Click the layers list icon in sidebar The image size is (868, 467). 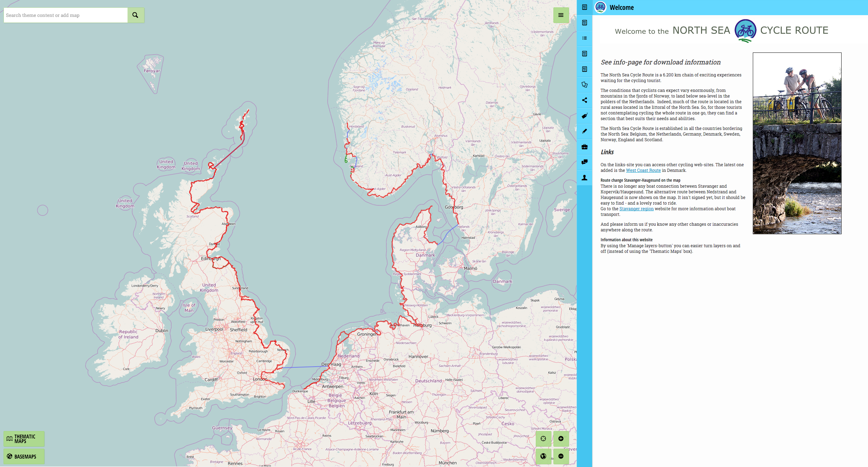point(584,38)
